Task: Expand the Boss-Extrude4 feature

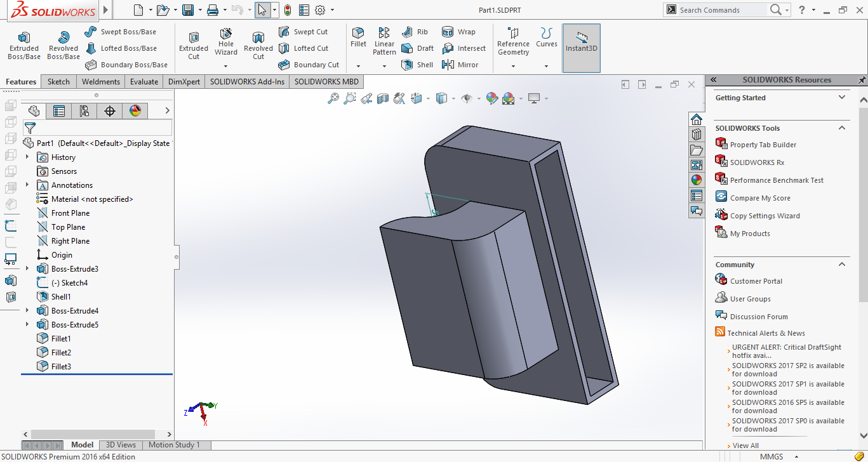Action: 27,311
